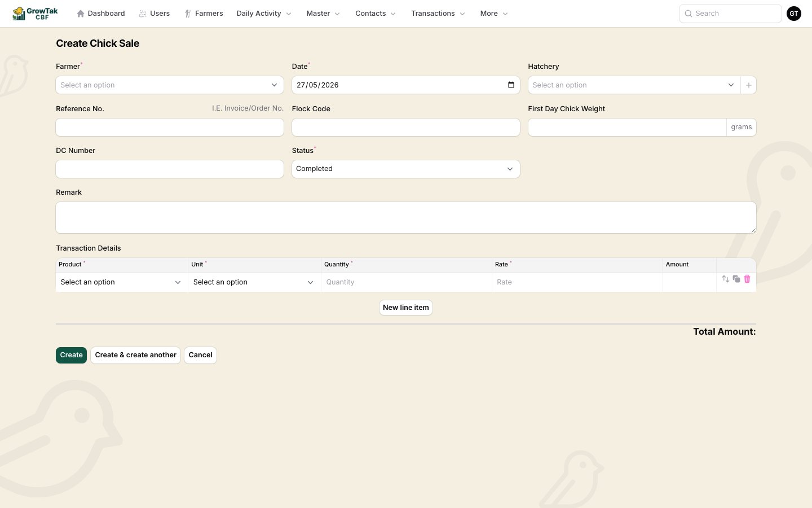
Task: Click the Transaction Details label
Action: 89,248
